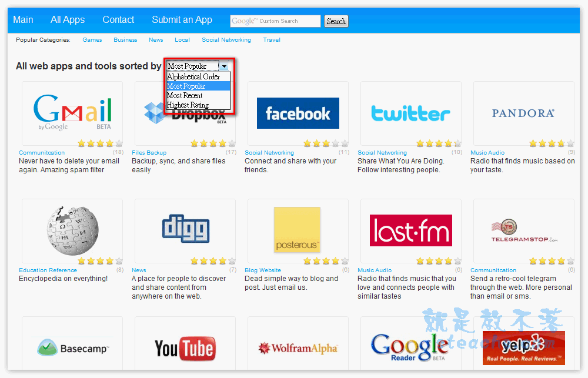588x378 pixels.
Task: Click the star rating under Dropbox
Action: click(x=213, y=143)
